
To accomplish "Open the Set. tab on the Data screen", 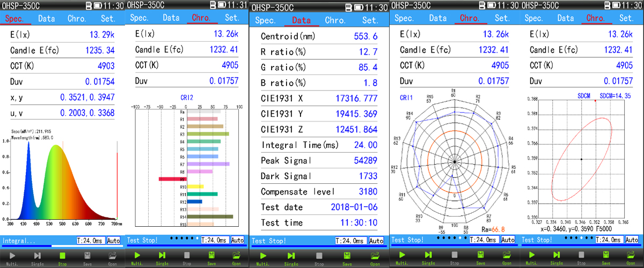I will pyautogui.click(x=370, y=20).
